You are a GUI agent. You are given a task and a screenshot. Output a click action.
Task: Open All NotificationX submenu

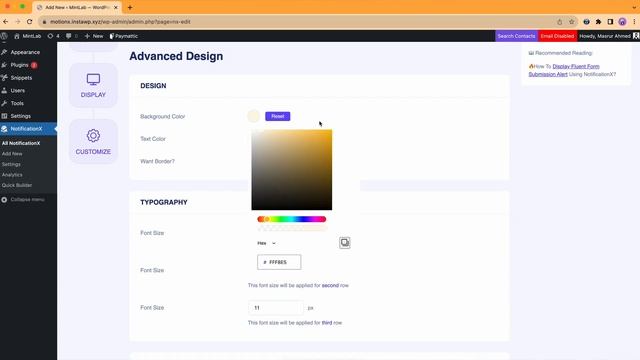[21, 143]
